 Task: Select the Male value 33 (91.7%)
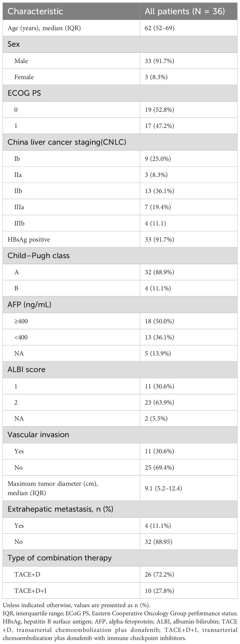159,61
